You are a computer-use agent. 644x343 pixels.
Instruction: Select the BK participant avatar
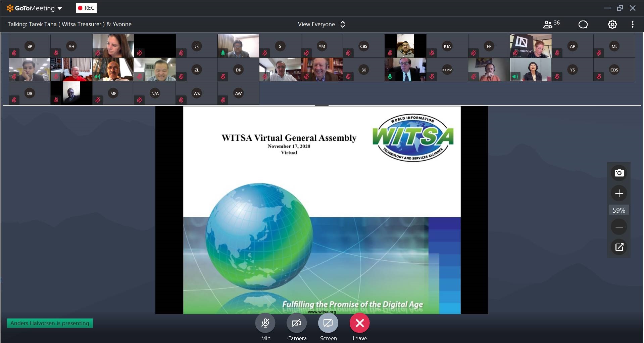click(x=364, y=70)
